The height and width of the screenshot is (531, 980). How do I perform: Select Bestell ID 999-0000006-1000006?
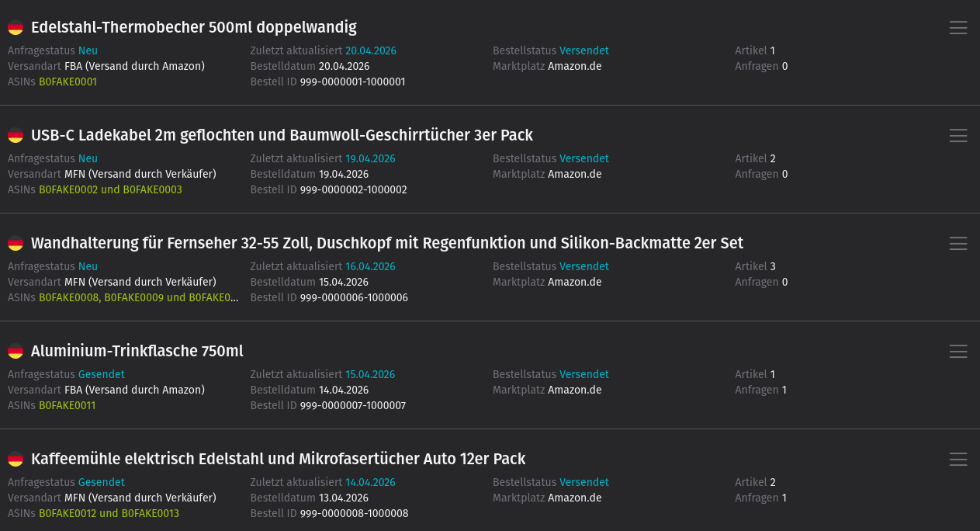pyautogui.click(x=354, y=297)
